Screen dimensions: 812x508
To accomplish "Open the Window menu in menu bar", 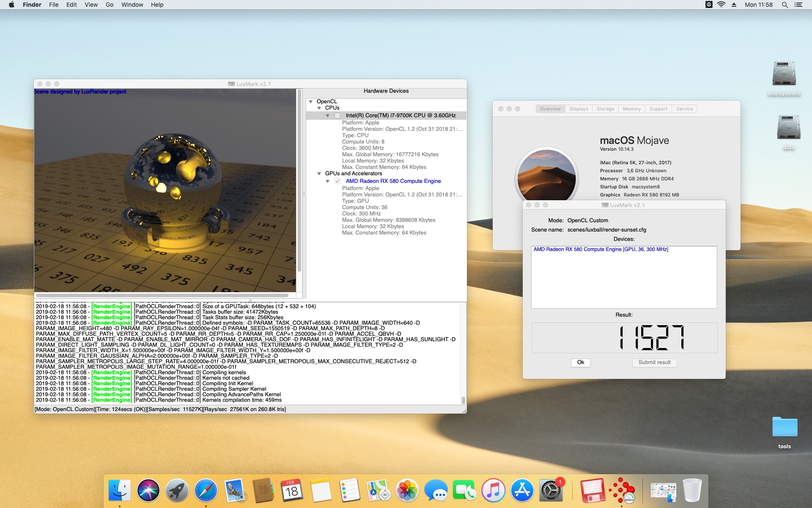I will [132, 5].
